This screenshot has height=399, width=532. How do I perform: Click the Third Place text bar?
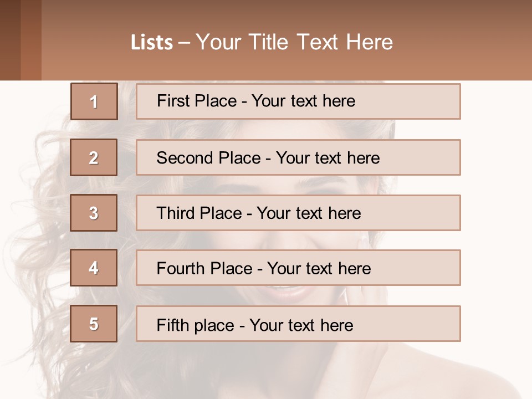pyautogui.click(x=298, y=213)
